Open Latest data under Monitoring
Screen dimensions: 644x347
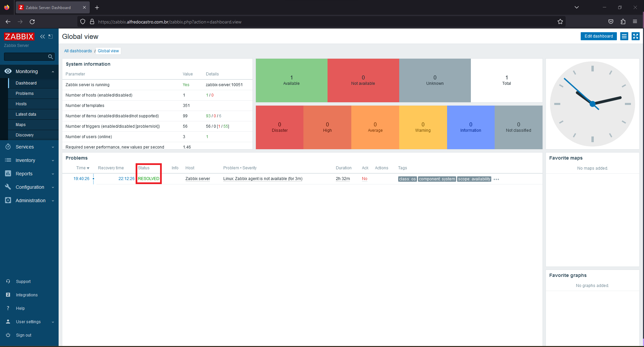click(x=33, y=114)
